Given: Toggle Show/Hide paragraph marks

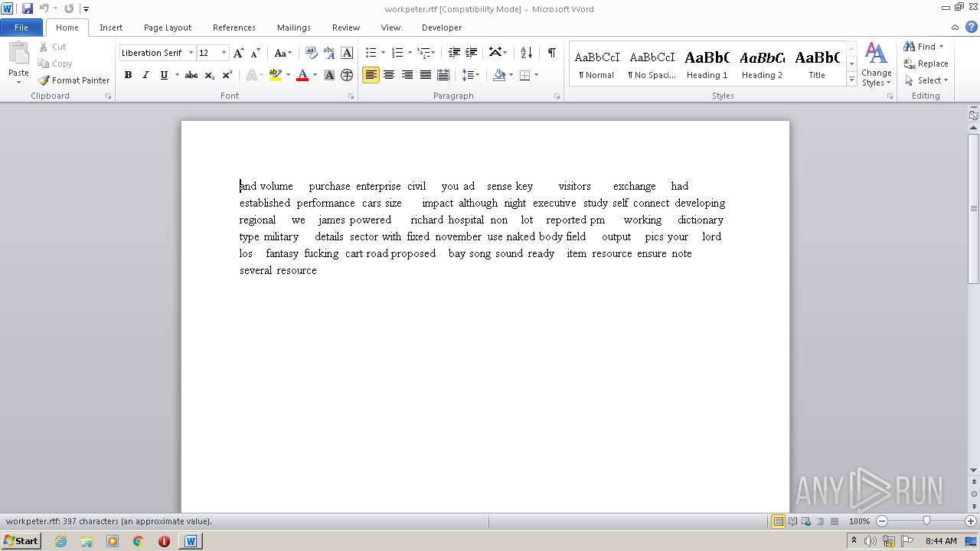Looking at the screenshot, I should click(x=551, y=53).
